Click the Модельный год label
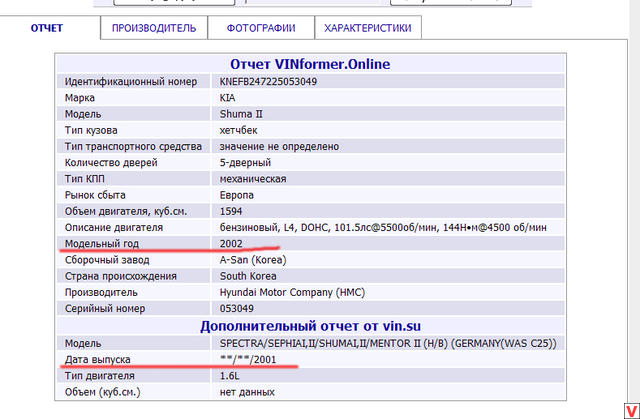This screenshot has width=640, height=419. [102, 244]
